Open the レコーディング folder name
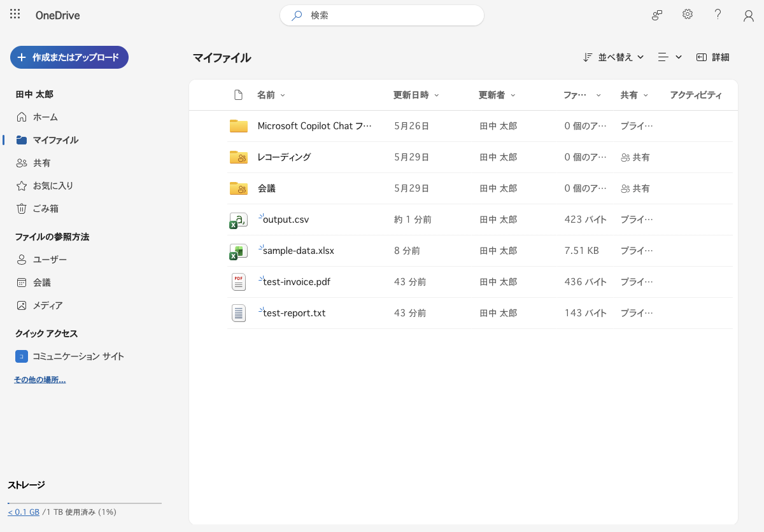 point(284,157)
